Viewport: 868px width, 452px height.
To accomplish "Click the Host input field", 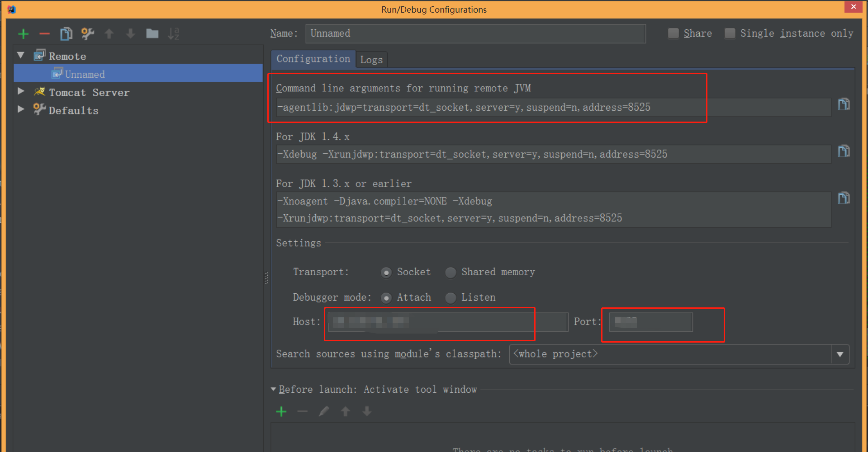I will (448, 322).
